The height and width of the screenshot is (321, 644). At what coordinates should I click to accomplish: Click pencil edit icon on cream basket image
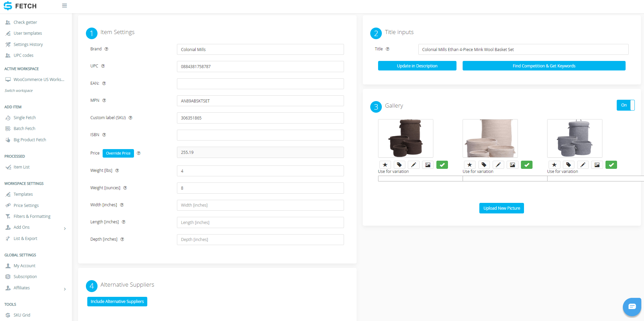click(498, 165)
